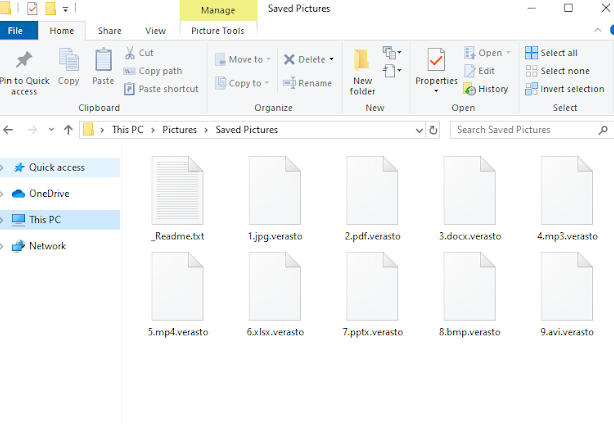Open the File menu tab
Screen dimensions: 614x424
point(17,31)
